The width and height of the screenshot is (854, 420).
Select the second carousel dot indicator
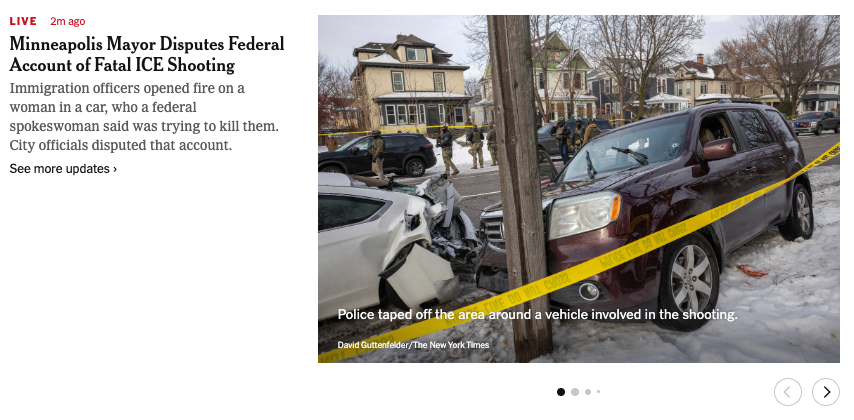(x=575, y=392)
